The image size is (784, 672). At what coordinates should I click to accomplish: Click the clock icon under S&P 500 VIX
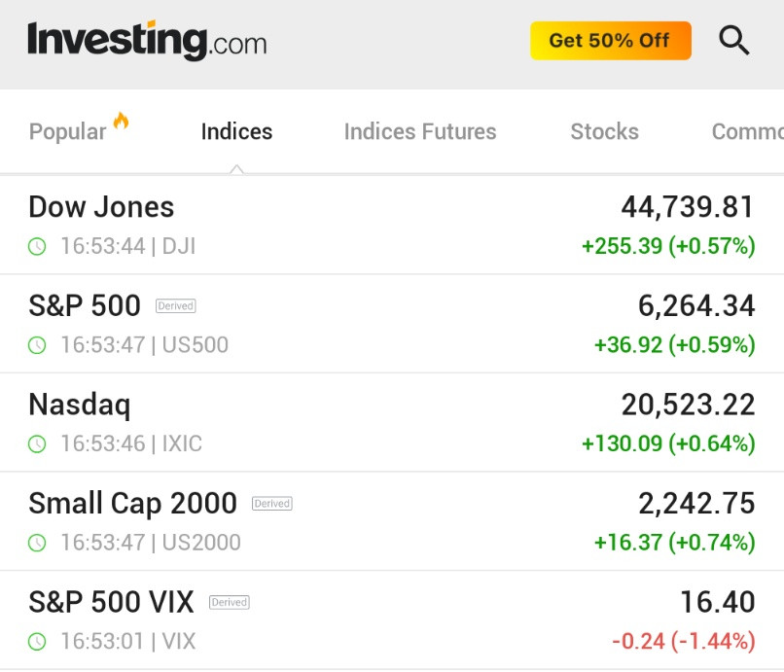tap(37, 642)
